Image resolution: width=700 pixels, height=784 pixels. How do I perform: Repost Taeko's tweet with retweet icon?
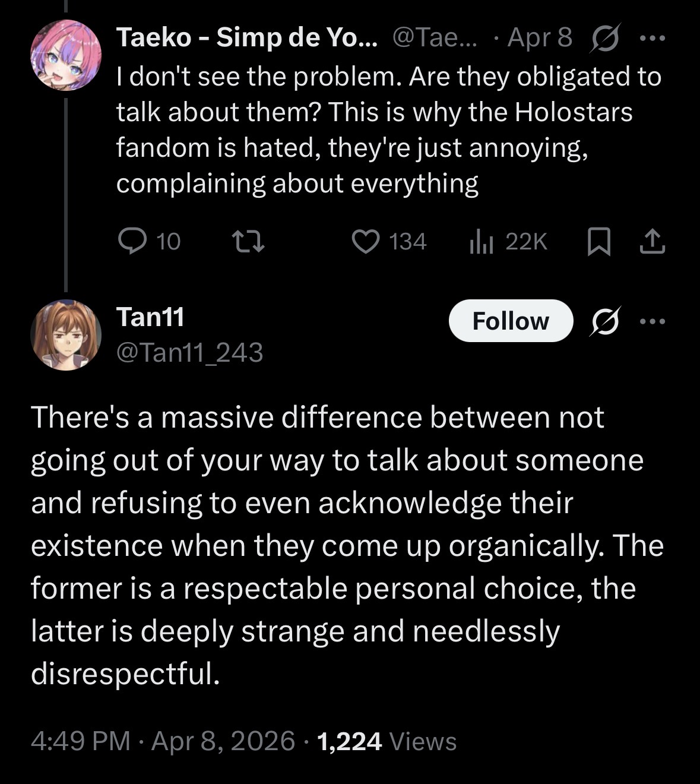248,241
